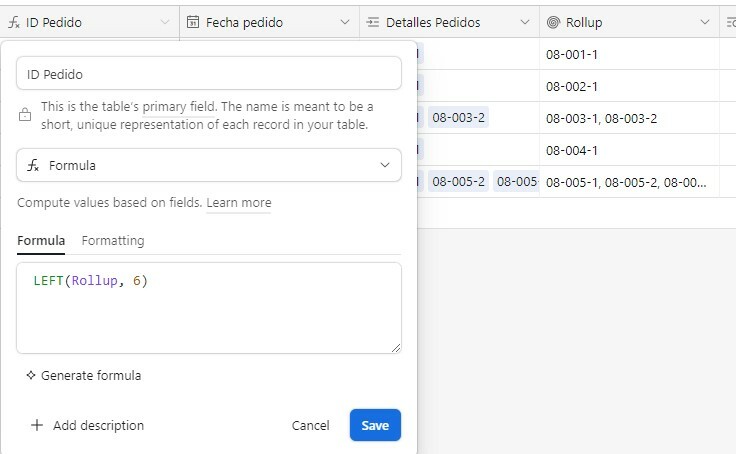The image size is (736, 454).
Task: Open the Formula field type dropdown
Action: [x=209, y=165]
